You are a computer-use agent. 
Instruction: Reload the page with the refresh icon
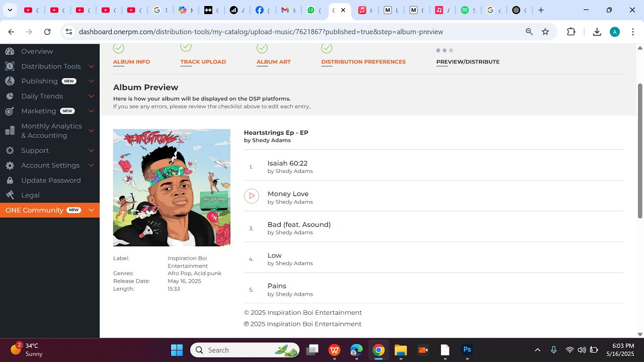click(47, 32)
